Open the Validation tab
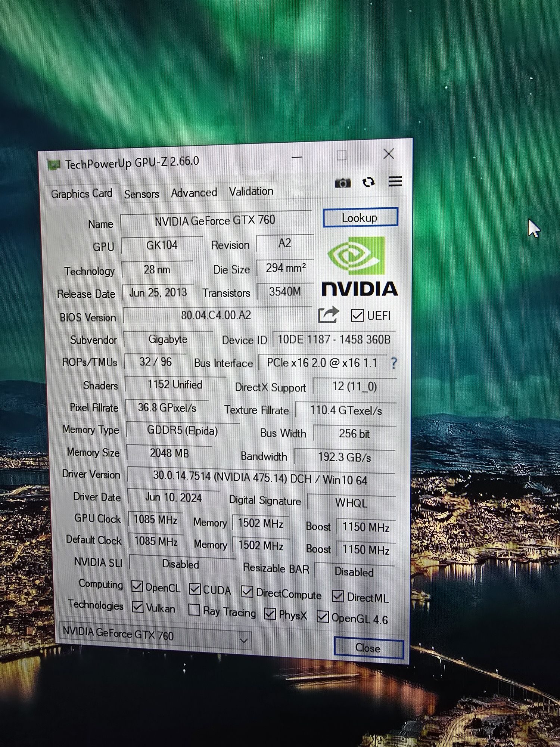Image resolution: width=560 pixels, height=747 pixels. coord(251,191)
